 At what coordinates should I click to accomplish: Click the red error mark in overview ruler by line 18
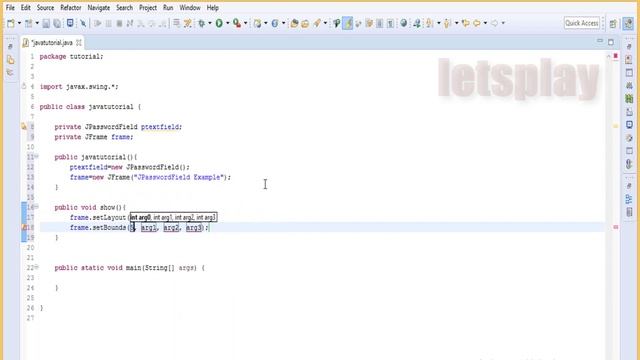pyautogui.click(x=616, y=227)
